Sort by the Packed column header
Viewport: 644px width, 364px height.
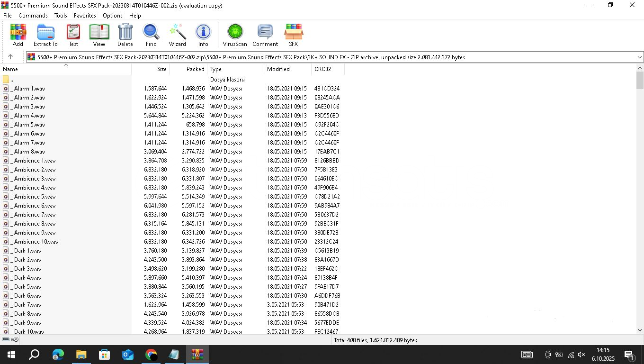(195, 69)
